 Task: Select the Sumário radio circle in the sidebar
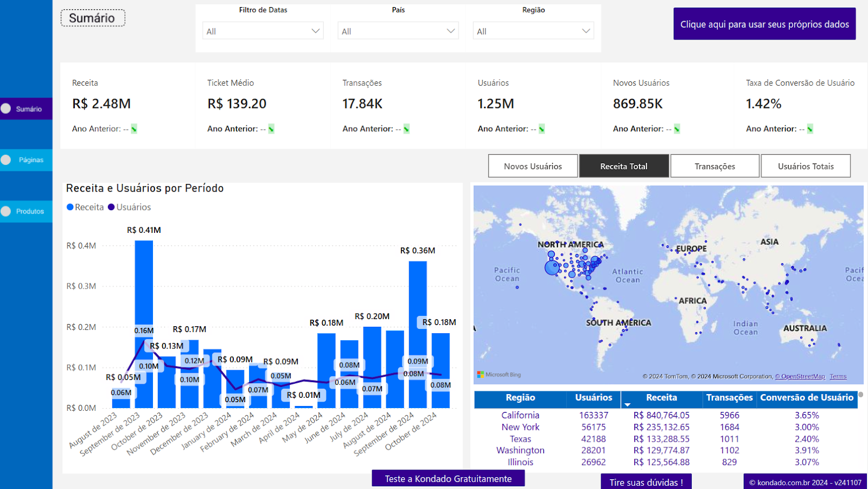[5, 109]
